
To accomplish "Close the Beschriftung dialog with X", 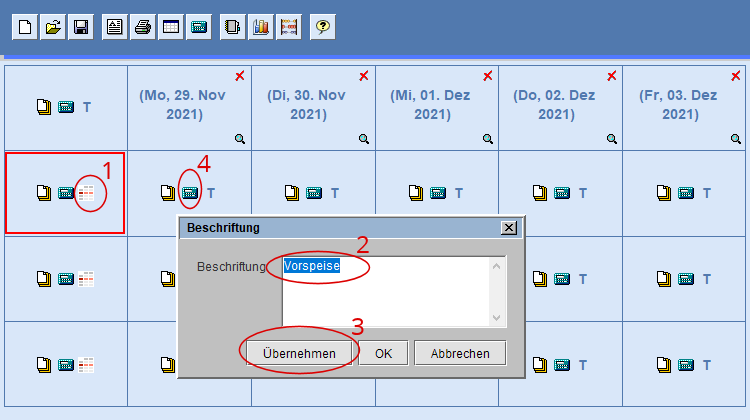I will pos(509,228).
